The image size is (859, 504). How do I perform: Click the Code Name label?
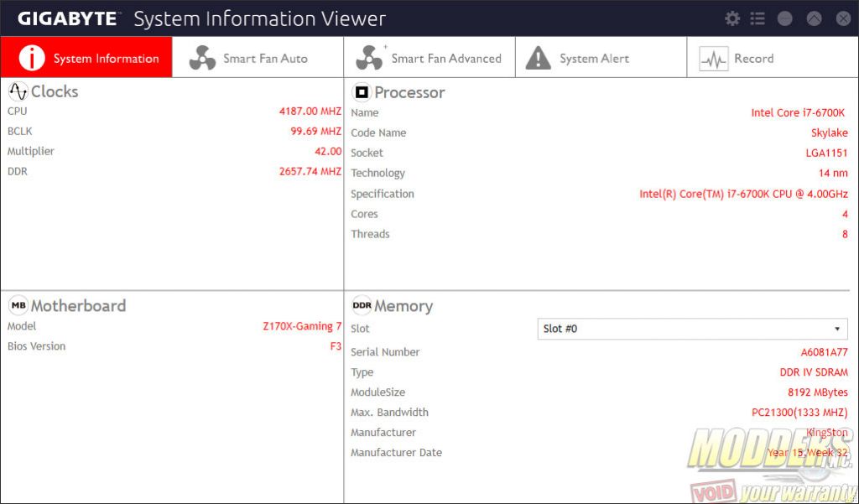pos(378,133)
